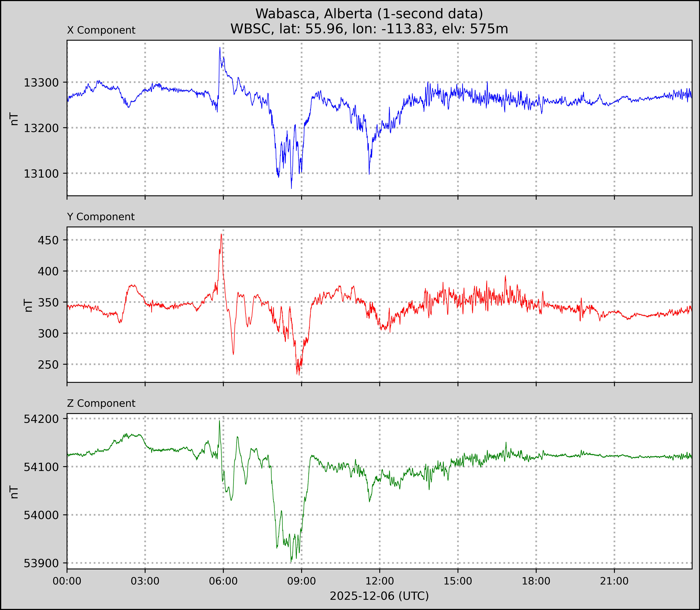Click the X Component panel label

[x=101, y=30]
